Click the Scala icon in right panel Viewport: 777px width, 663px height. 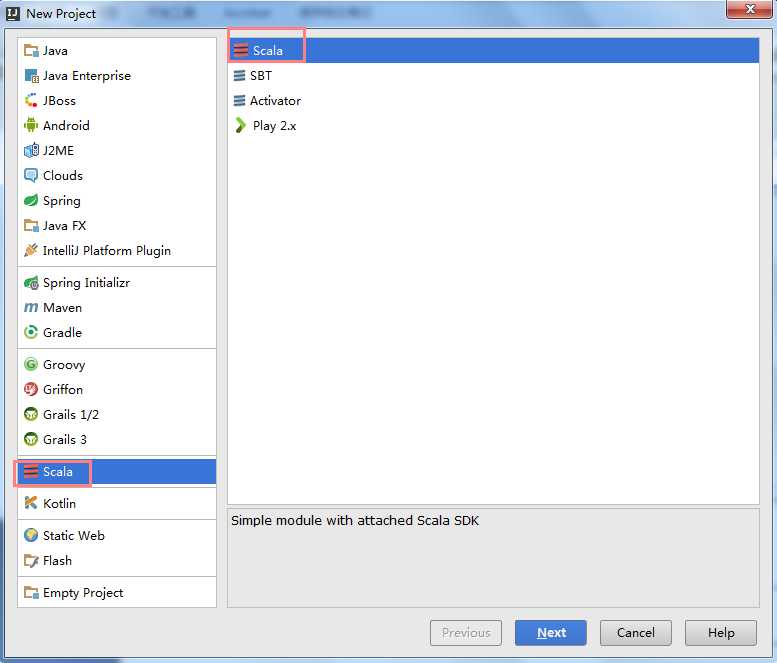[x=241, y=51]
